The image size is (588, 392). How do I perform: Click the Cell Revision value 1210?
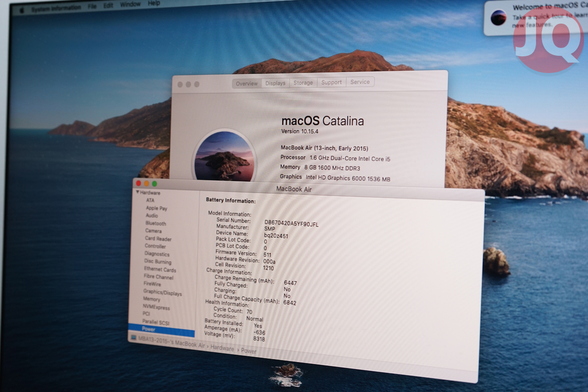click(x=268, y=269)
